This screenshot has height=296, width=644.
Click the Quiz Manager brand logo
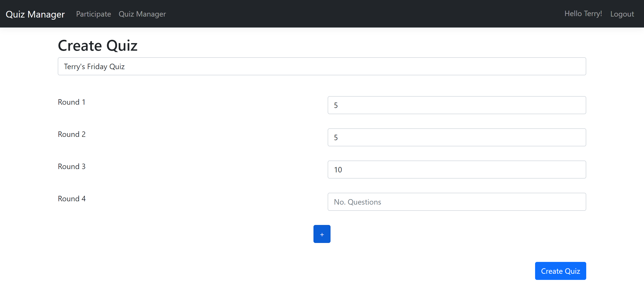click(35, 14)
